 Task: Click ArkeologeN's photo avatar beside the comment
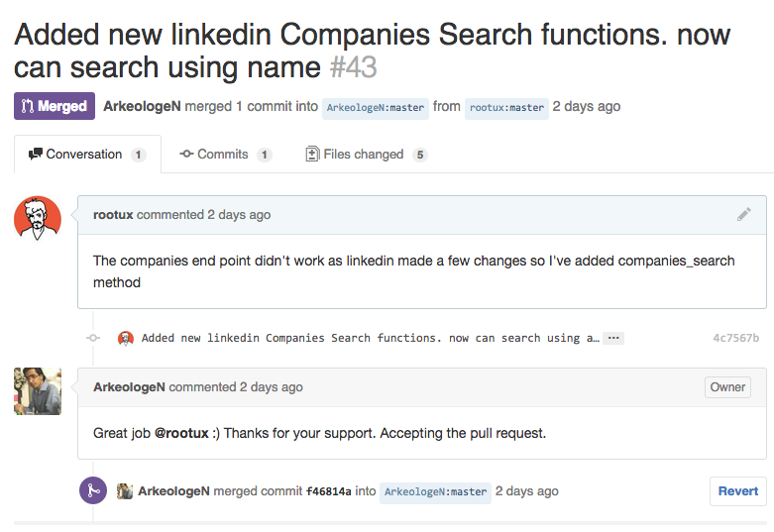[38, 391]
